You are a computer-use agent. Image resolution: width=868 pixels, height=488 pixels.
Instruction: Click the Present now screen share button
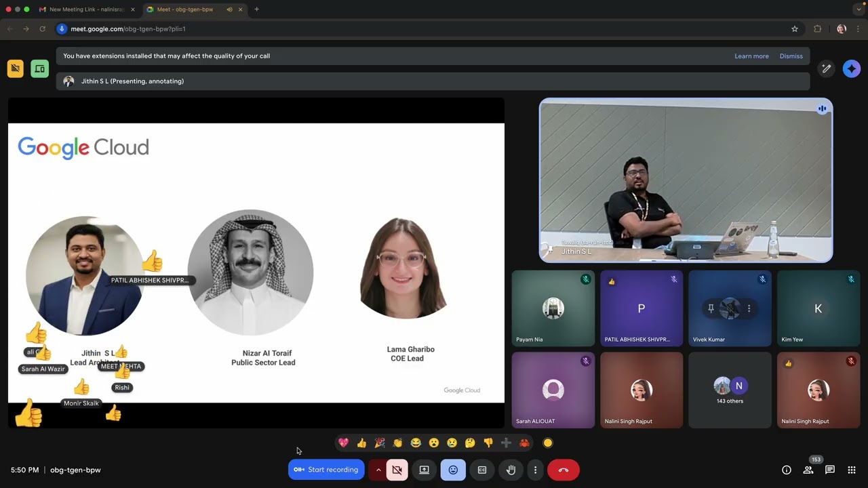pos(425,470)
